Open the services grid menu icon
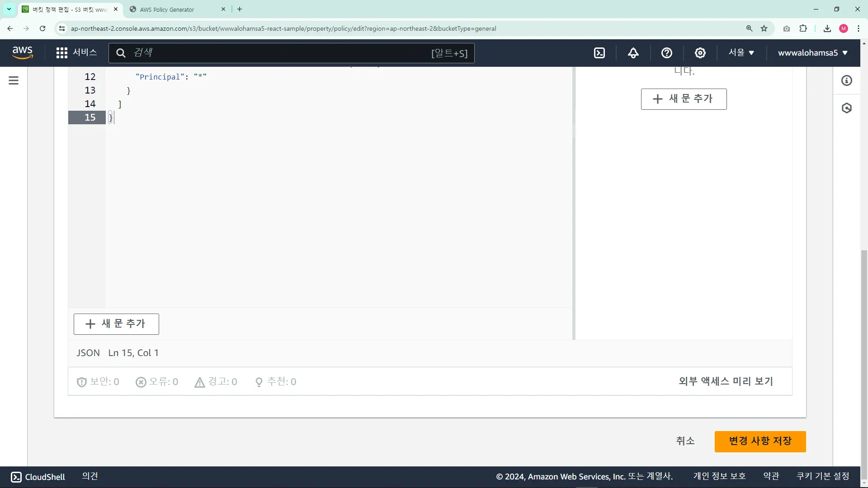The image size is (868, 488). point(62,53)
